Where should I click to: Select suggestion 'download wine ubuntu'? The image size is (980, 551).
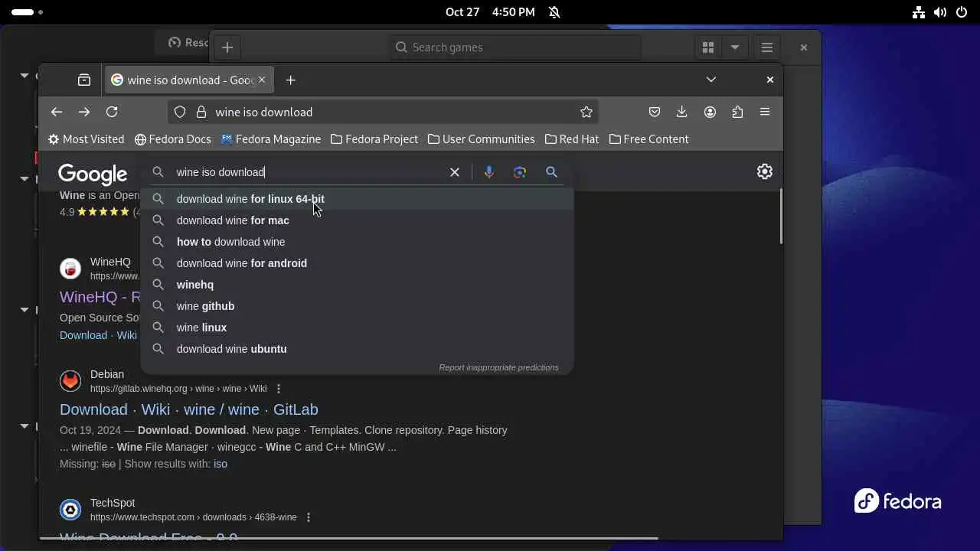coord(358,349)
